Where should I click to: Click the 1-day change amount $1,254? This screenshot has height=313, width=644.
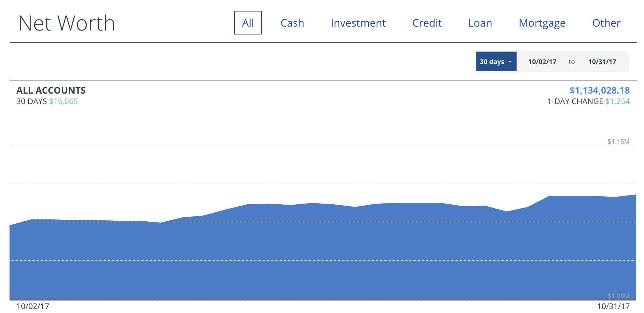tap(617, 101)
